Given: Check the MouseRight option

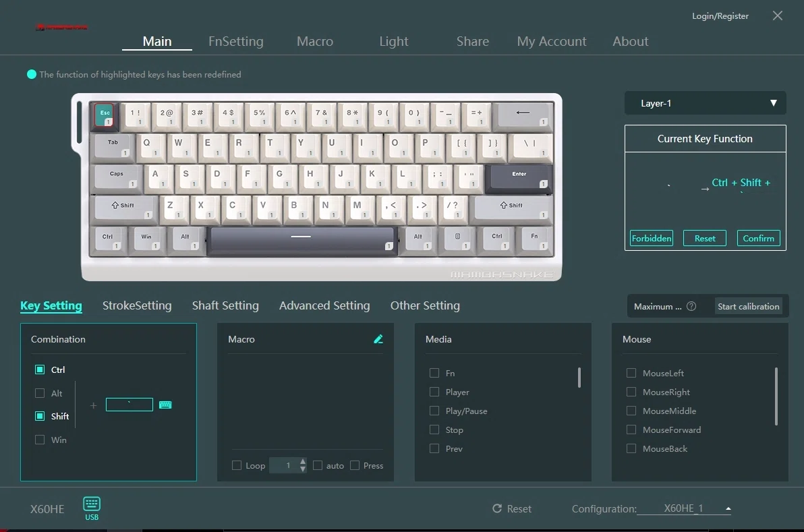Looking at the screenshot, I should [631, 392].
